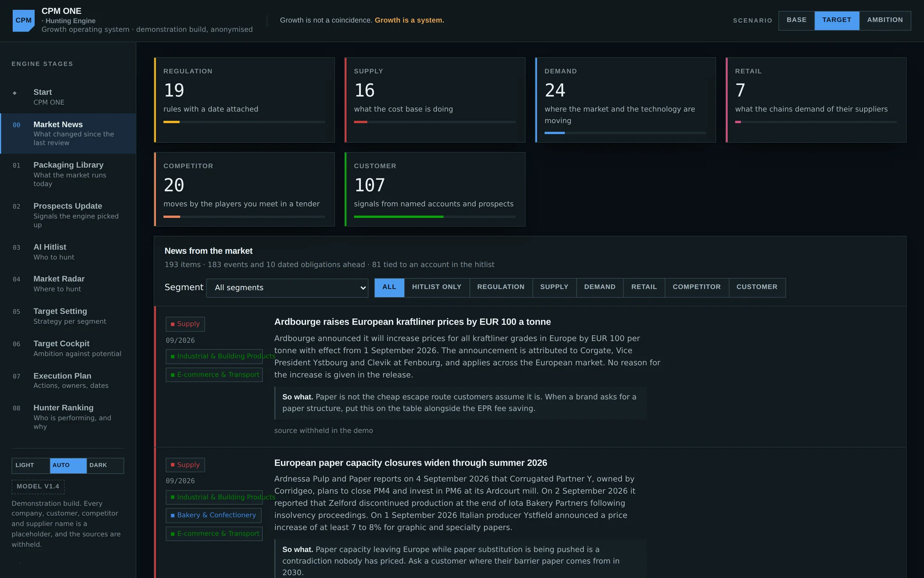The image size is (924, 578).
Task: Filter news by SUPPLY tab
Action: (x=554, y=288)
